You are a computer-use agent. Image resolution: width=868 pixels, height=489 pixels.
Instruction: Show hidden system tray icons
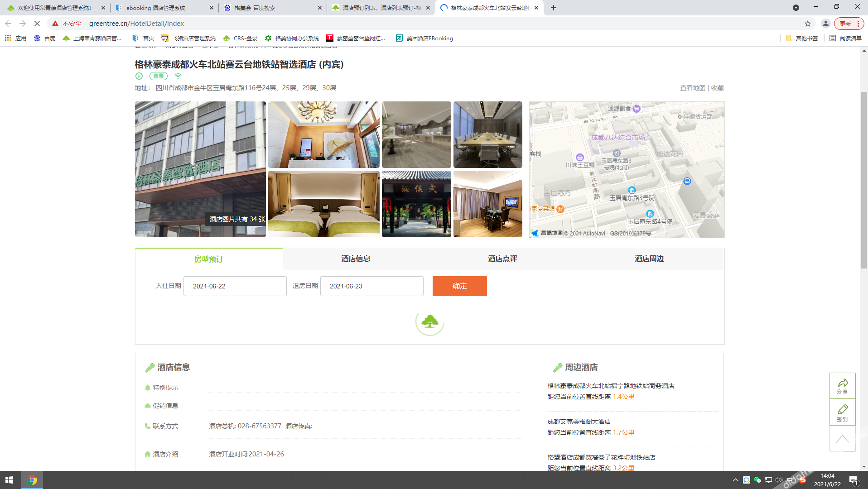tap(735, 480)
